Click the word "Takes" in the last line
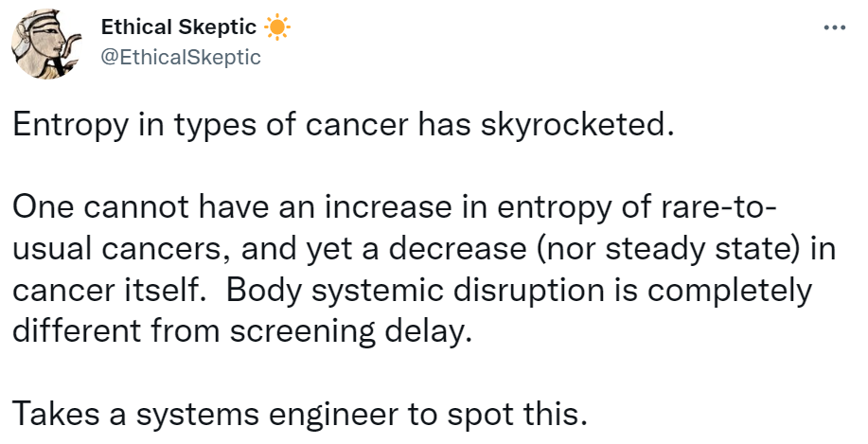Image resolution: width=868 pixels, height=444 pixels. (52, 414)
